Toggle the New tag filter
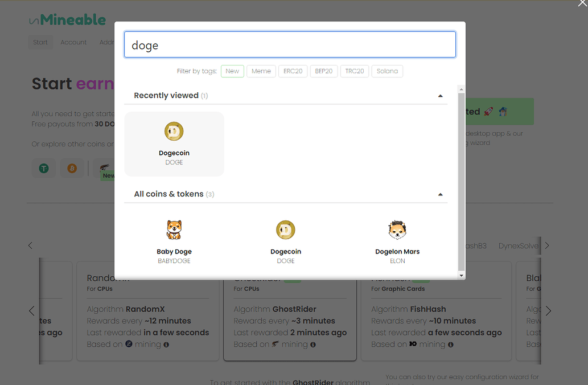This screenshot has height=385, width=588. pyautogui.click(x=232, y=71)
